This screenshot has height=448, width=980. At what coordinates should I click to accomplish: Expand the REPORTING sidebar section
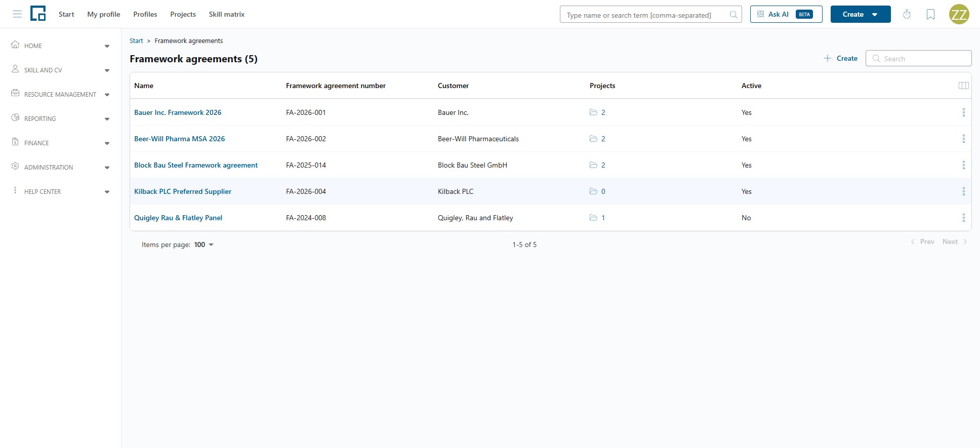click(60, 118)
